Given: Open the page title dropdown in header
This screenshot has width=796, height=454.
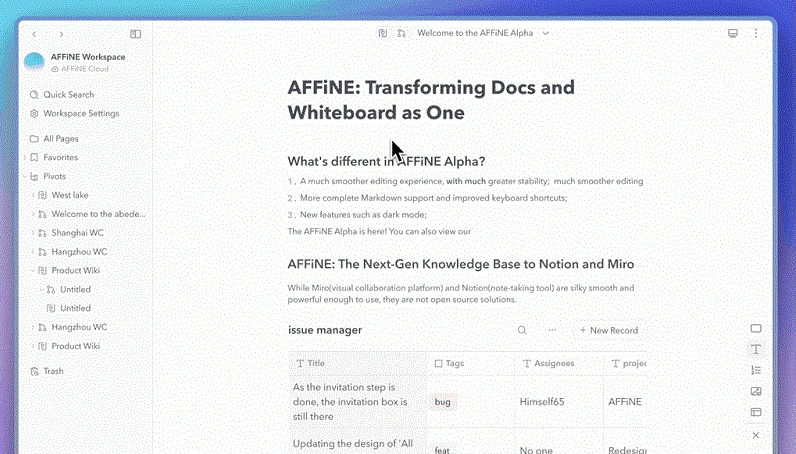Looking at the screenshot, I should 546,33.
